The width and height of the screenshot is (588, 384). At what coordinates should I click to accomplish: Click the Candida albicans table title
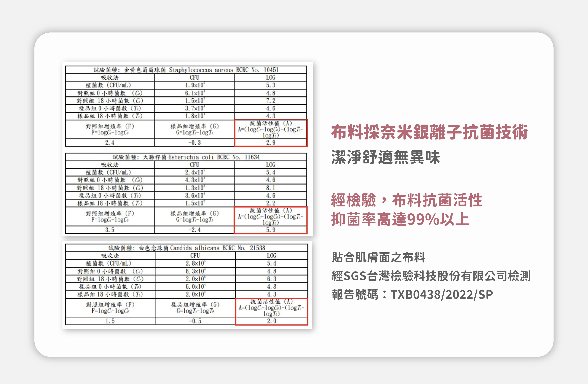click(186, 248)
